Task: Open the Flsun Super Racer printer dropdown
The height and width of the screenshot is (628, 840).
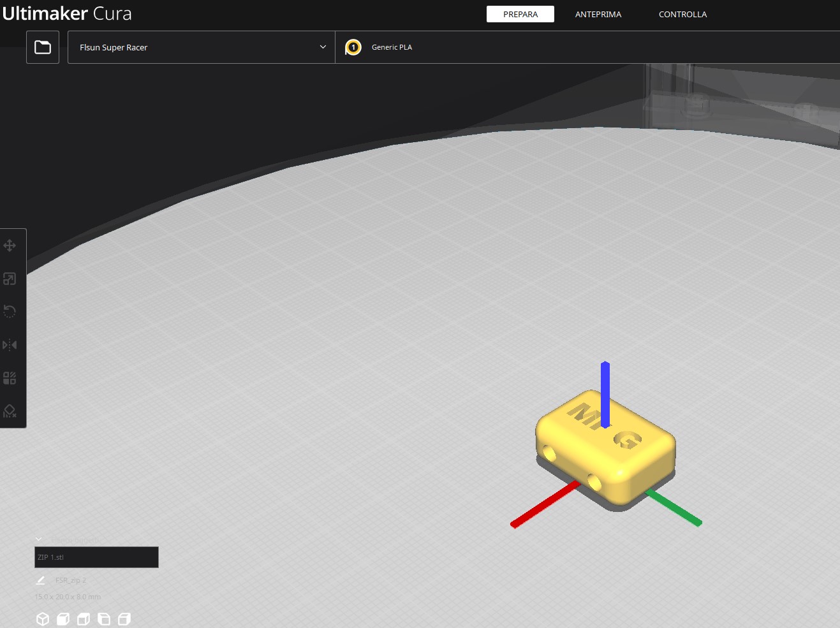Action: coord(201,47)
